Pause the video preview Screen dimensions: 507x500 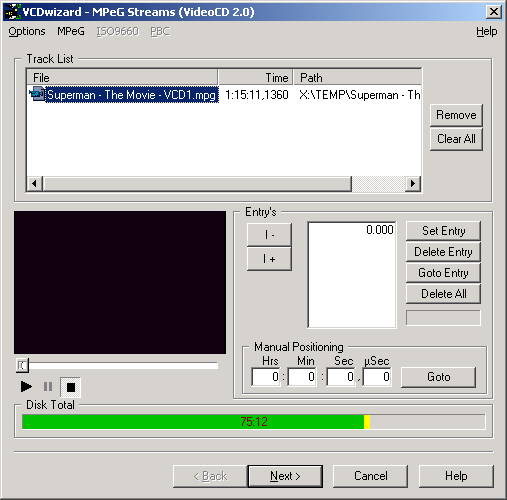click(x=48, y=387)
